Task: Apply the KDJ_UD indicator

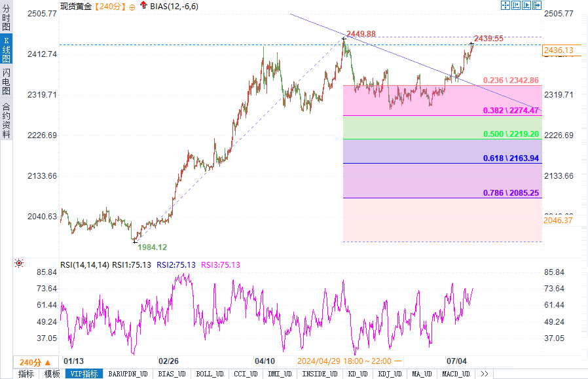Action: pyautogui.click(x=390, y=374)
